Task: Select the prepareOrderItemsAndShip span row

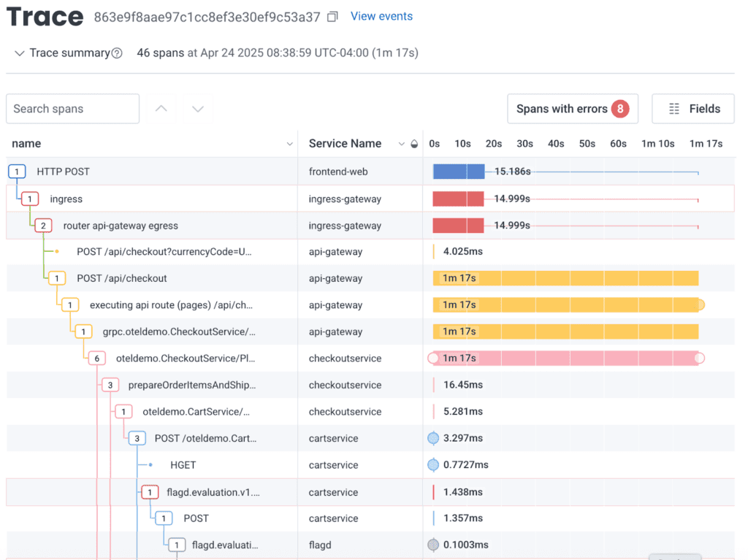Action: pyautogui.click(x=191, y=385)
